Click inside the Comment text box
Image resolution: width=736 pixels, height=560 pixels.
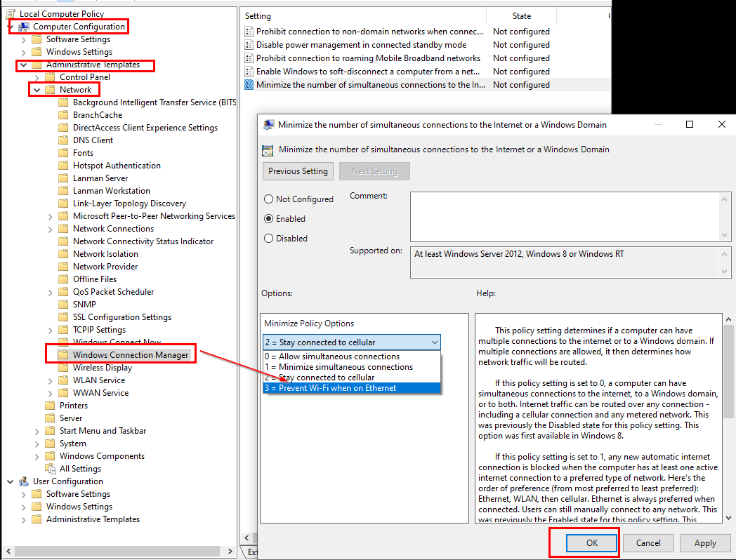click(x=565, y=217)
